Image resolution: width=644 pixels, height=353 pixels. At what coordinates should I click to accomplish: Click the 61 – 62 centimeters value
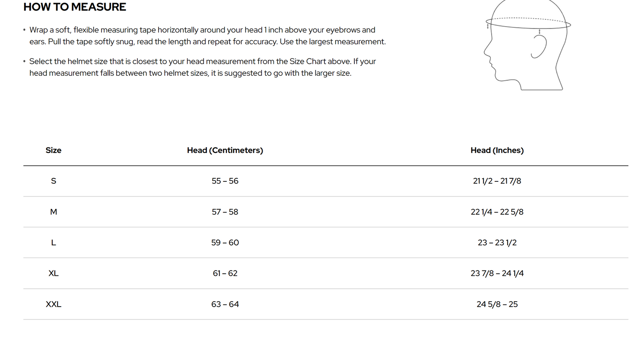[225, 274]
